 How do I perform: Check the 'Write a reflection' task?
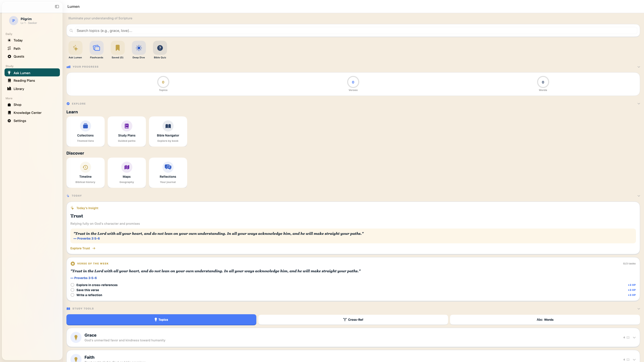(x=72, y=295)
